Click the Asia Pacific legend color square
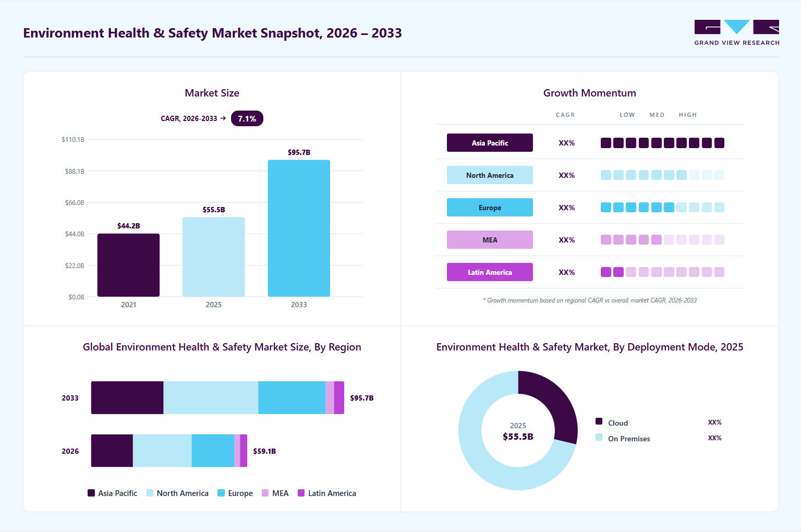The height and width of the screenshot is (532, 801). click(91, 493)
